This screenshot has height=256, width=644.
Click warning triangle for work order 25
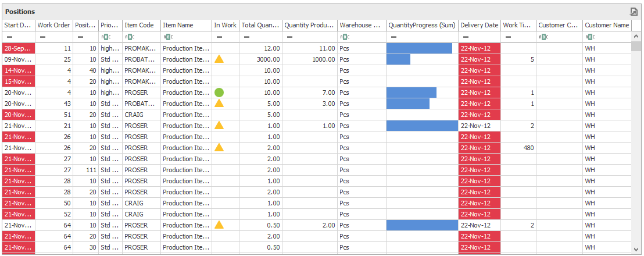[x=219, y=59]
